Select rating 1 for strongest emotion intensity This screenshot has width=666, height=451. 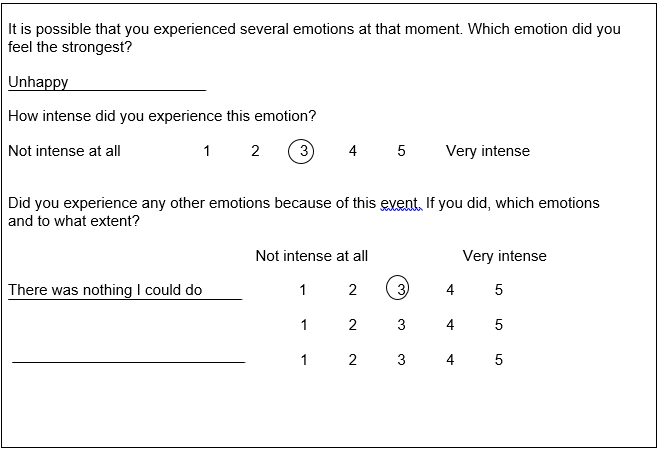(x=207, y=151)
